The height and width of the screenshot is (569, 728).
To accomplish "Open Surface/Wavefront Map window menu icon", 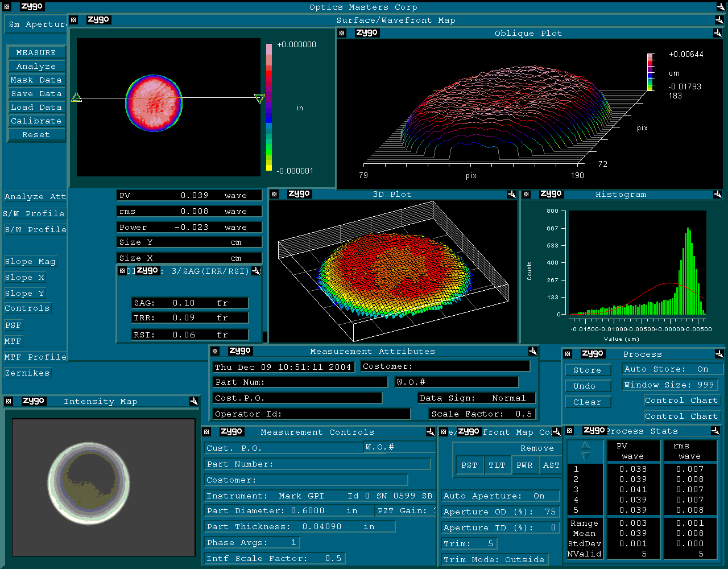I will pos(74,20).
